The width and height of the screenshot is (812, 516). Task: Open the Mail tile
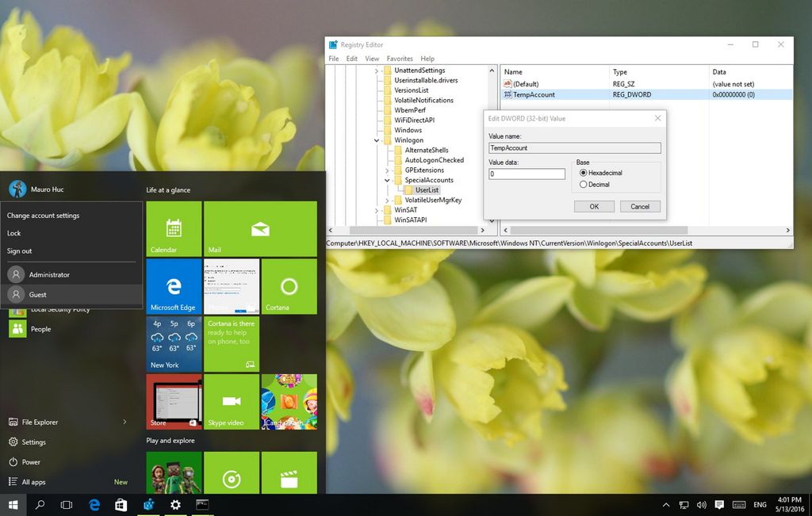(262, 230)
